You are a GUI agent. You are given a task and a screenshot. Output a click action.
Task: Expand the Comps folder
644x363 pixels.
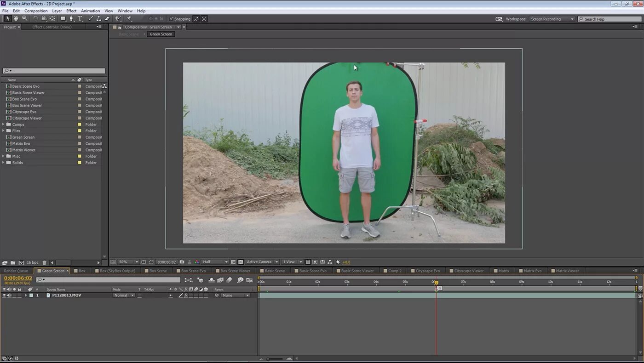4,125
